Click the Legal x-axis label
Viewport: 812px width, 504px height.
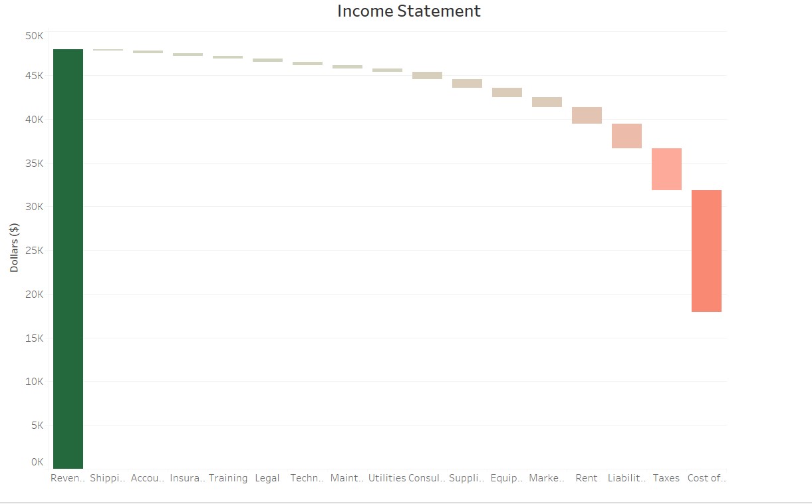pos(267,478)
